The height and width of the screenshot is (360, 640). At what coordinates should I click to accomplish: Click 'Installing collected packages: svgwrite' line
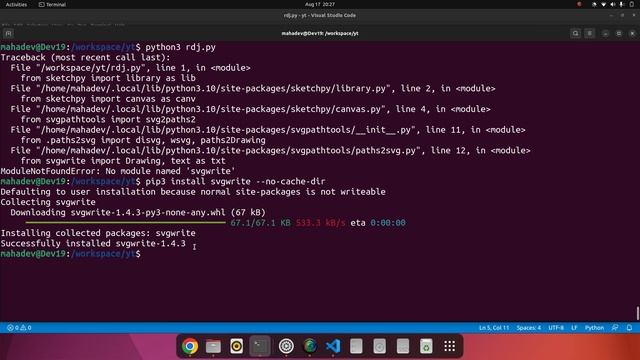98,233
